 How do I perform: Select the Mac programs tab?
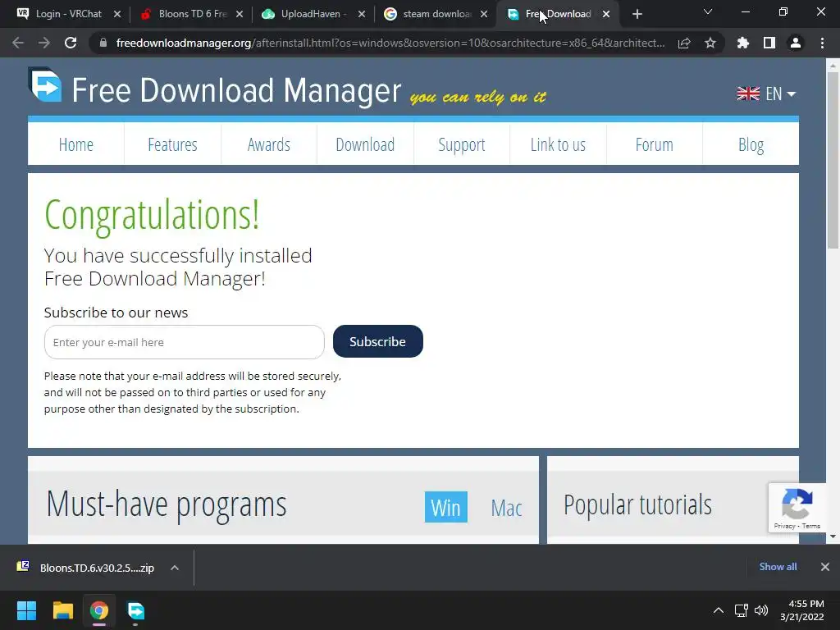click(x=506, y=507)
